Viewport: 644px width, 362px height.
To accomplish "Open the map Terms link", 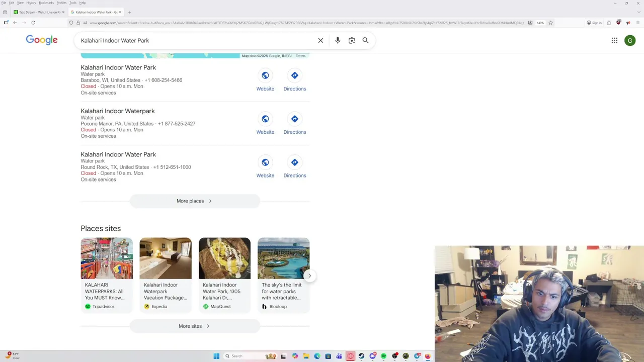I will [300, 56].
